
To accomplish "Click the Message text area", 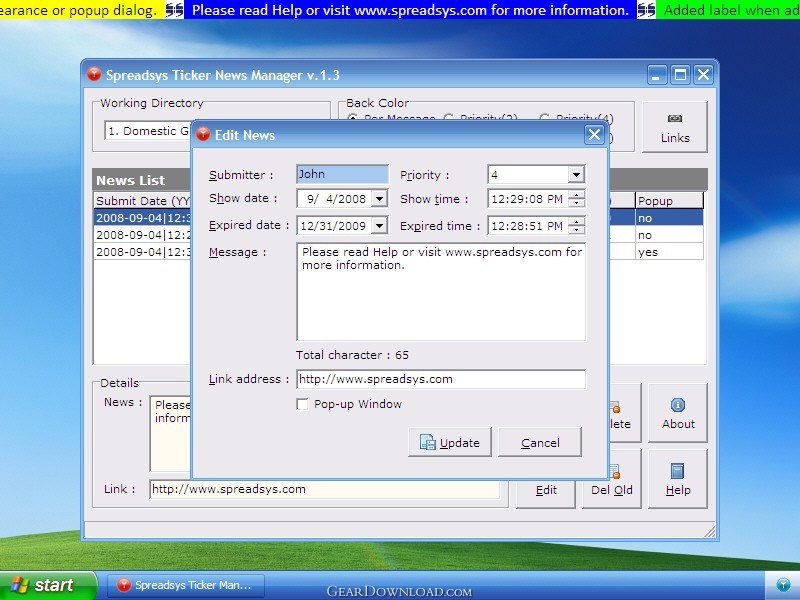I will pyautogui.click(x=441, y=292).
